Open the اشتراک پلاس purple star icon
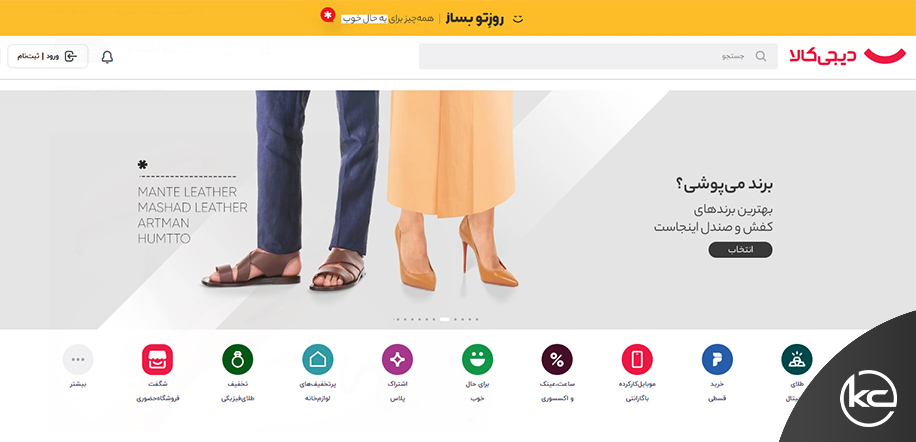Viewport: 916px width, 442px height. pyautogui.click(x=397, y=359)
